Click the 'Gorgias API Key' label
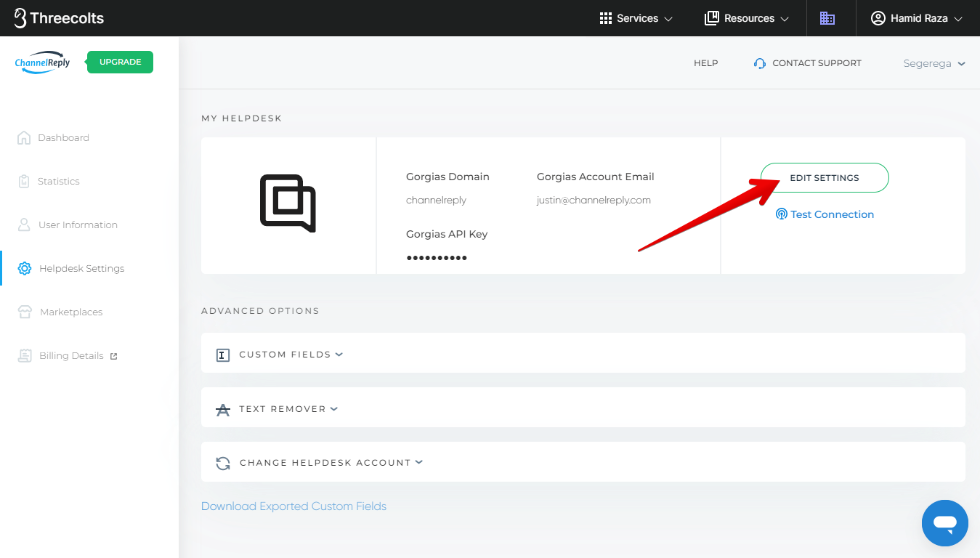The height and width of the screenshot is (558, 980). (x=447, y=234)
